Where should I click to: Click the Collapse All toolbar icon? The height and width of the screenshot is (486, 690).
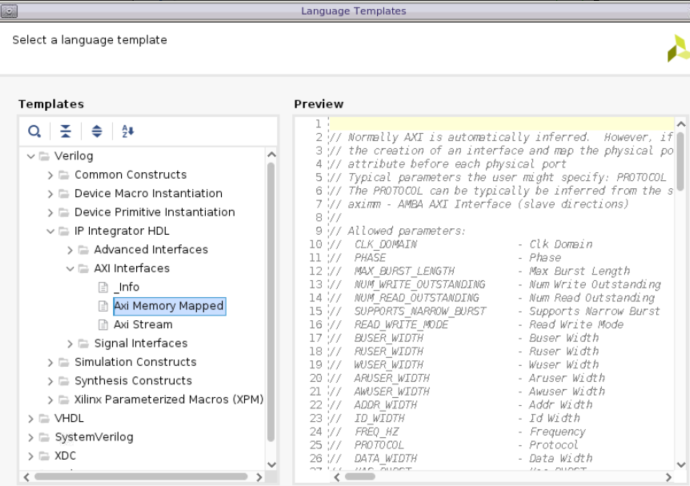coord(66,131)
